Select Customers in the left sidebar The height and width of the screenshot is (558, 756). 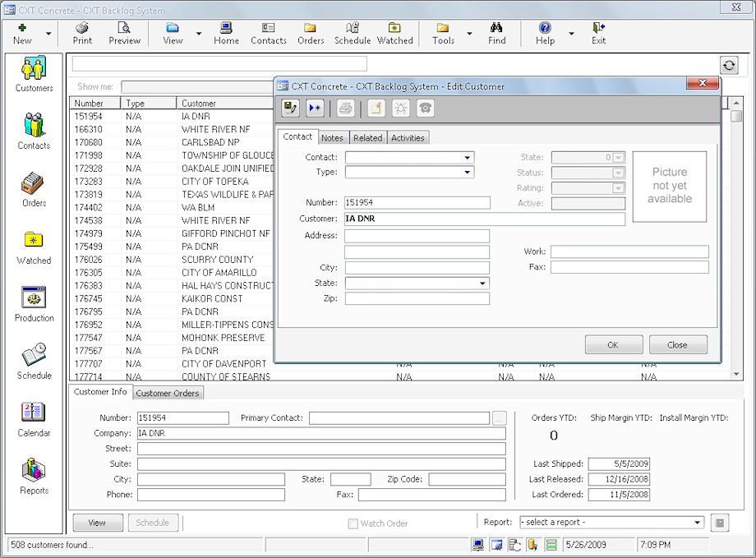point(34,74)
